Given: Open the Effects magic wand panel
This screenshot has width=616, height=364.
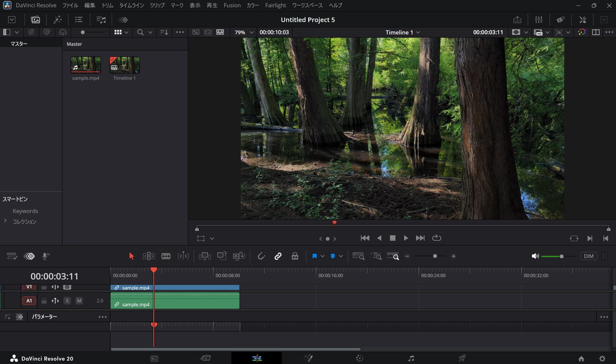Looking at the screenshot, I should [x=58, y=20].
